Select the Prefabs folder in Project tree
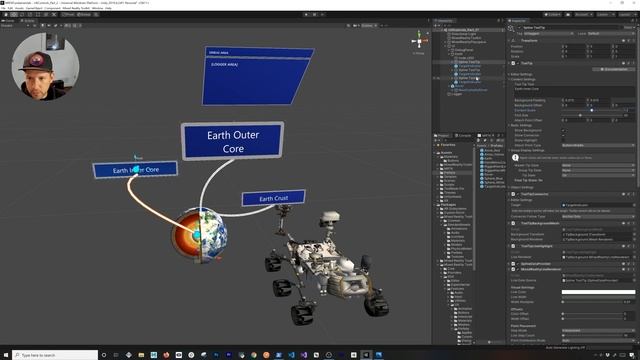Screen dimensions: 640x360 tap(449, 173)
